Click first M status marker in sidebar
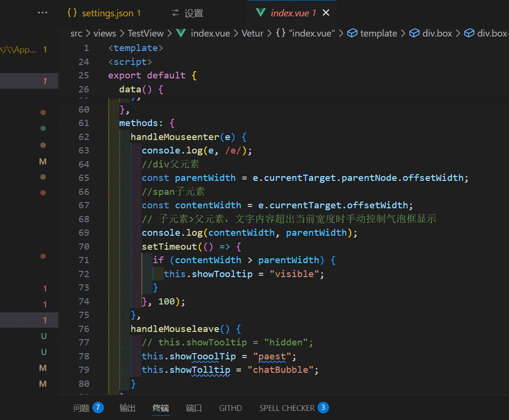The height and width of the screenshot is (420, 509). click(x=43, y=162)
